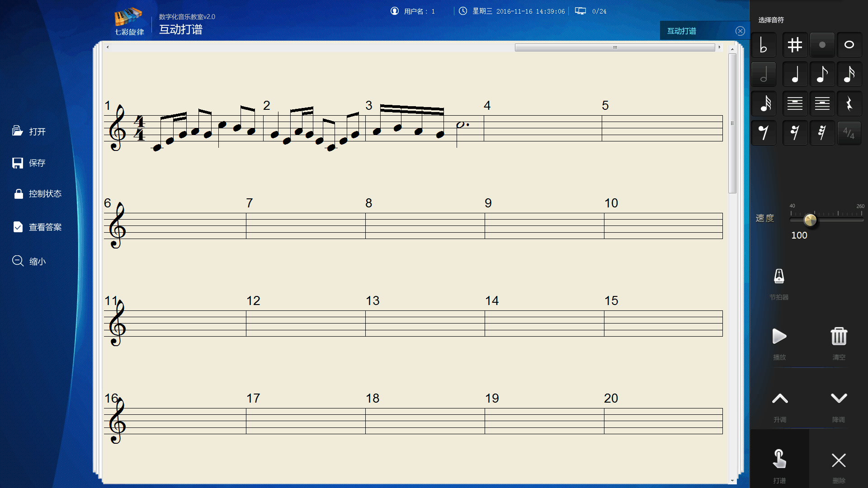This screenshot has width=868, height=488.
Task: Toggle the 控制状态 lock
Action: coord(38,194)
